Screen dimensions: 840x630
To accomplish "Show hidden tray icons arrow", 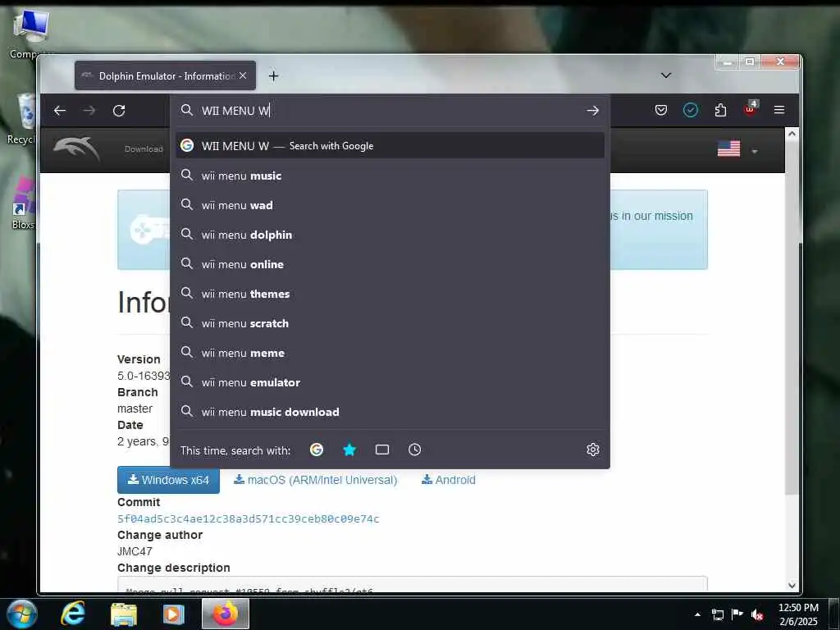I will tap(697, 614).
